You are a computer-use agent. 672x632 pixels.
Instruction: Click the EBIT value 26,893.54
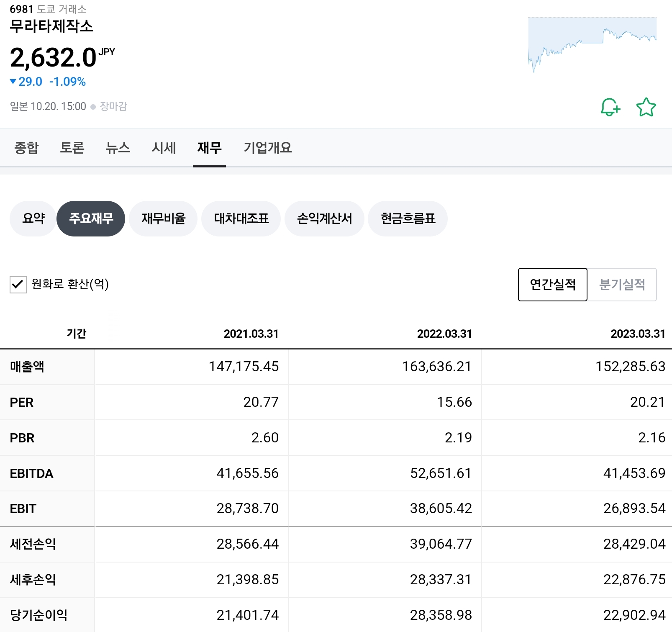coord(634,509)
